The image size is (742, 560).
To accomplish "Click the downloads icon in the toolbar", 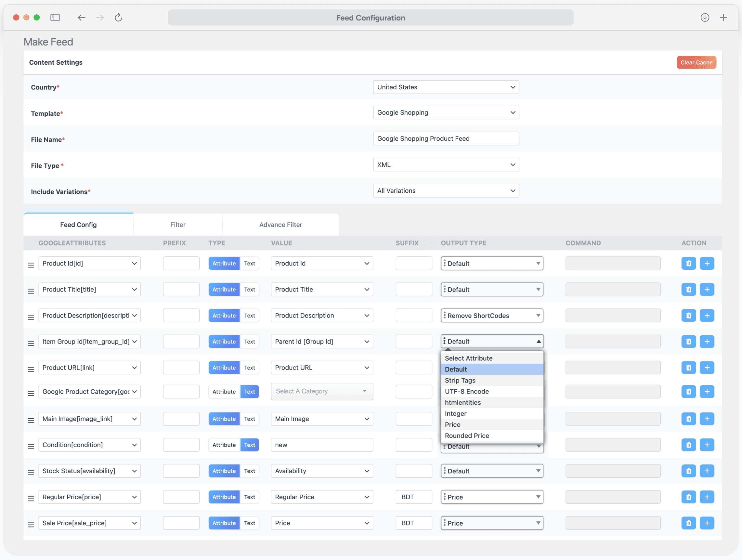I will tap(705, 18).
